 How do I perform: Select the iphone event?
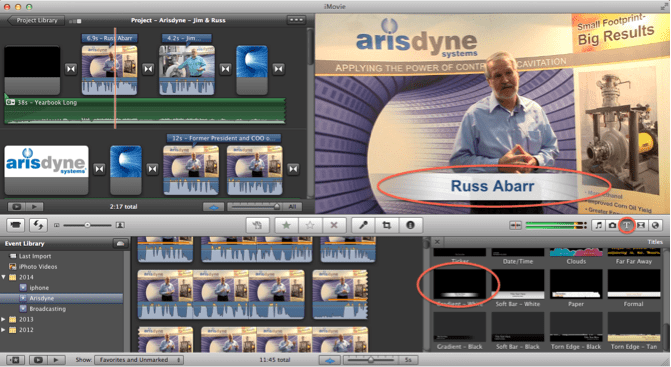pos(39,288)
